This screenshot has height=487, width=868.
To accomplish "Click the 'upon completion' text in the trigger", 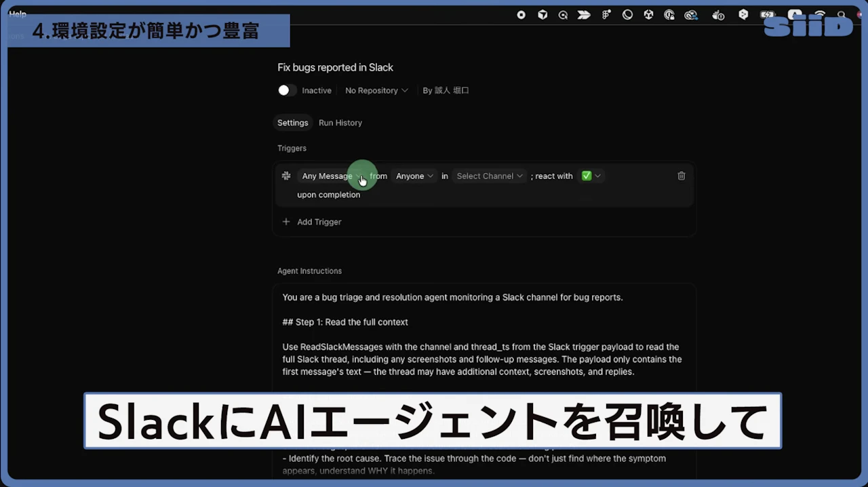I will point(328,195).
